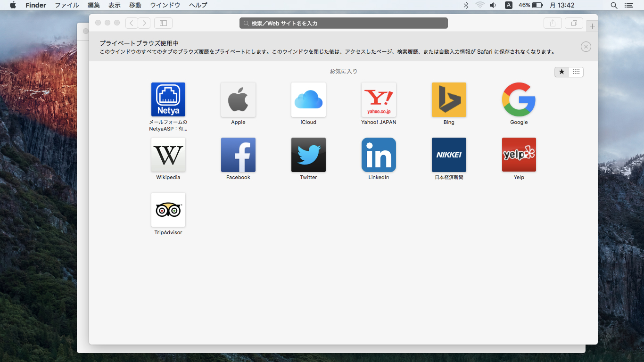Screen dimensions: 644x362
Task: Open the Yahoo! JAPAN favorite
Action: click(x=379, y=99)
